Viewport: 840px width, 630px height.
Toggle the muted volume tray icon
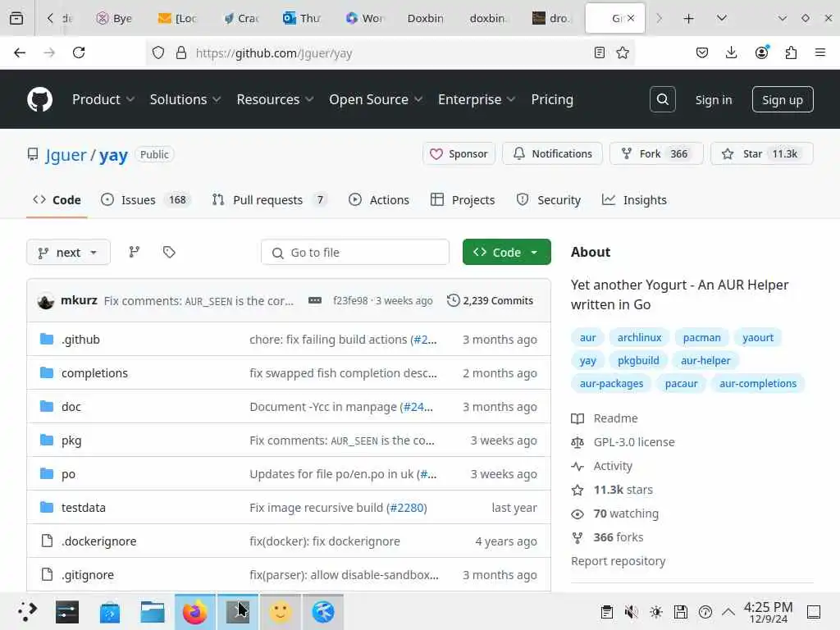coord(631,612)
